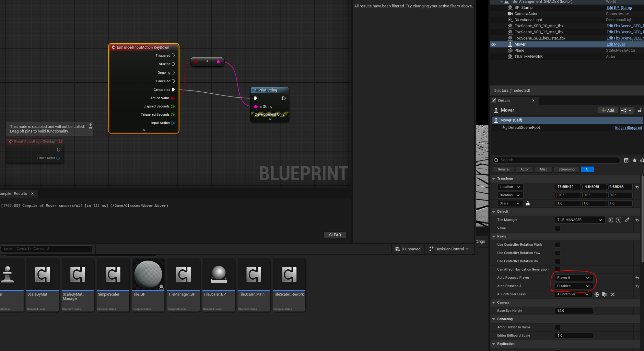Screen dimensions: 644x351
Task: Check the Actor Hidden In Game box
Action: tap(558, 327)
